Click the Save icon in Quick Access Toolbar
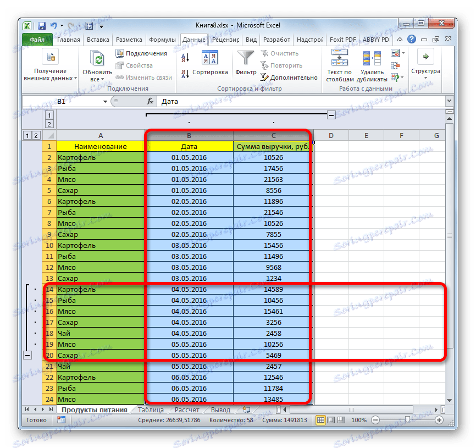The height and width of the screenshot is (448, 476). [41, 25]
